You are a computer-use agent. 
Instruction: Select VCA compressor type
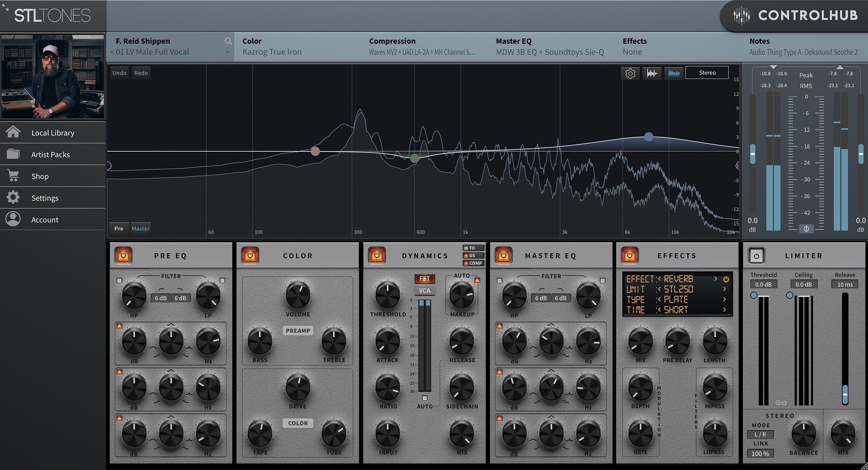(x=424, y=290)
